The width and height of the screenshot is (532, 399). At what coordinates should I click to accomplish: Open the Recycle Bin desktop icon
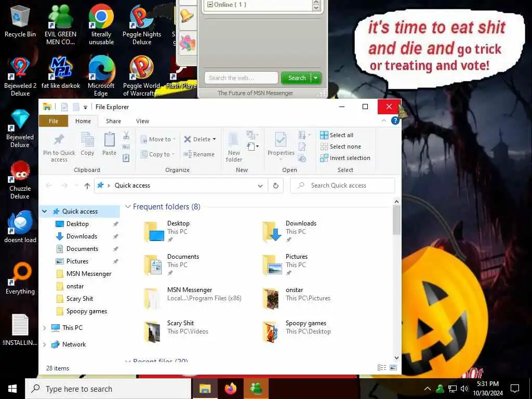coord(20,21)
